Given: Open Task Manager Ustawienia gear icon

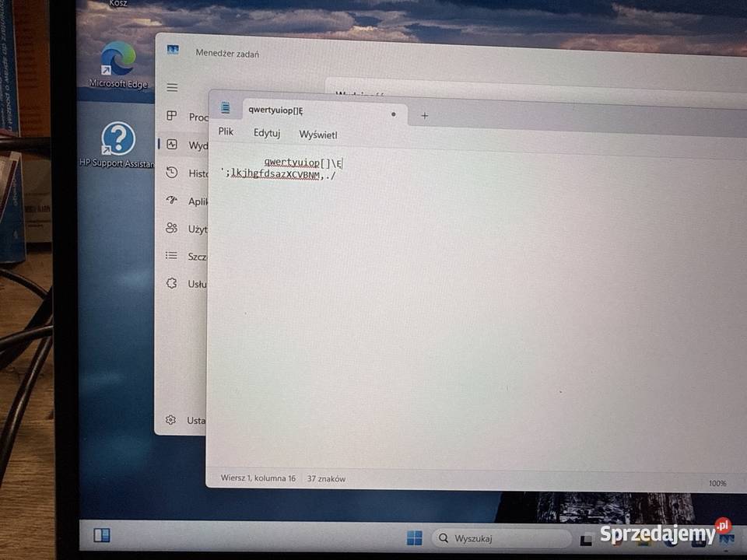Looking at the screenshot, I should point(170,420).
